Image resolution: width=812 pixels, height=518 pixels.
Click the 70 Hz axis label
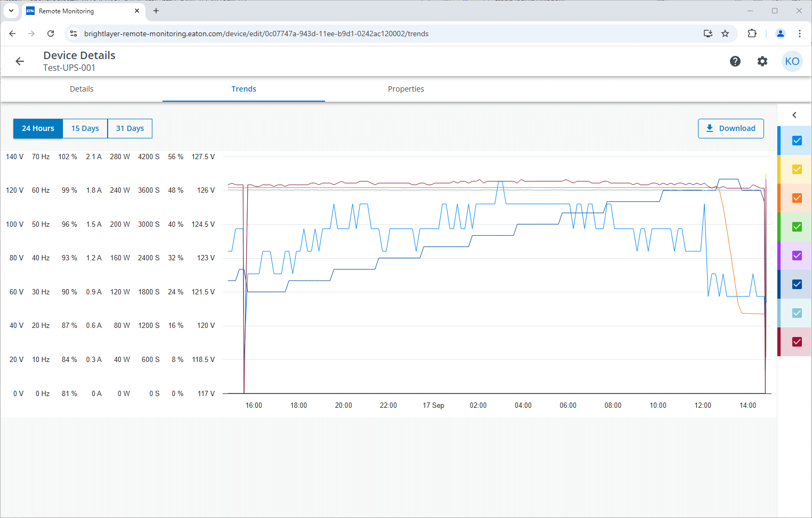(40, 157)
